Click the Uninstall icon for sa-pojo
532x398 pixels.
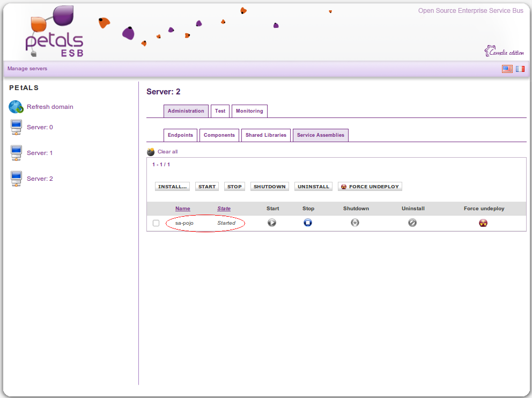pos(412,223)
